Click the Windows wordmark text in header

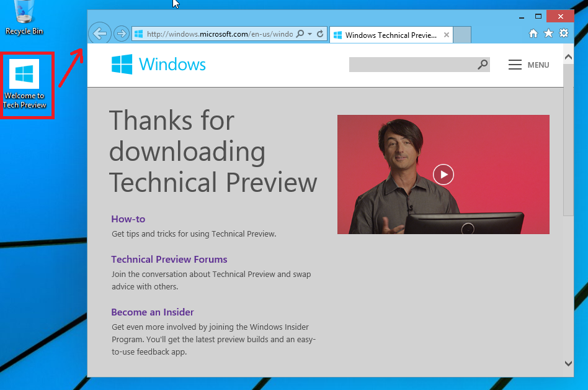point(172,65)
